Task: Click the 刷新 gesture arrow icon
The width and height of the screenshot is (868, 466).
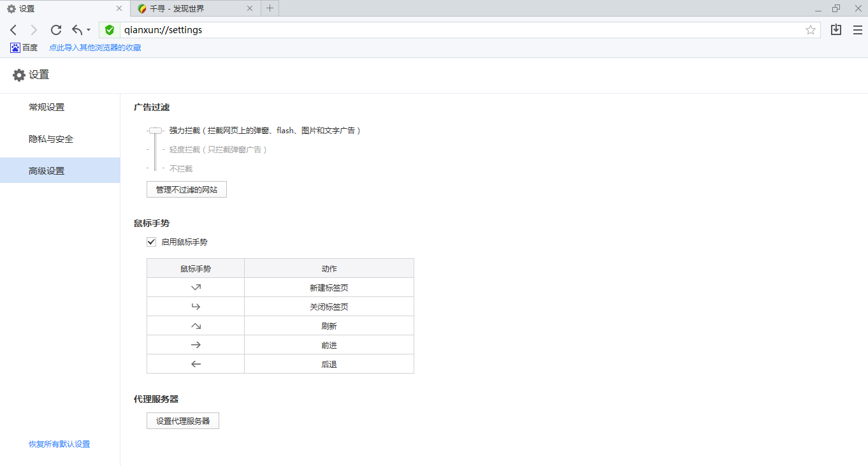Action: point(196,326)
